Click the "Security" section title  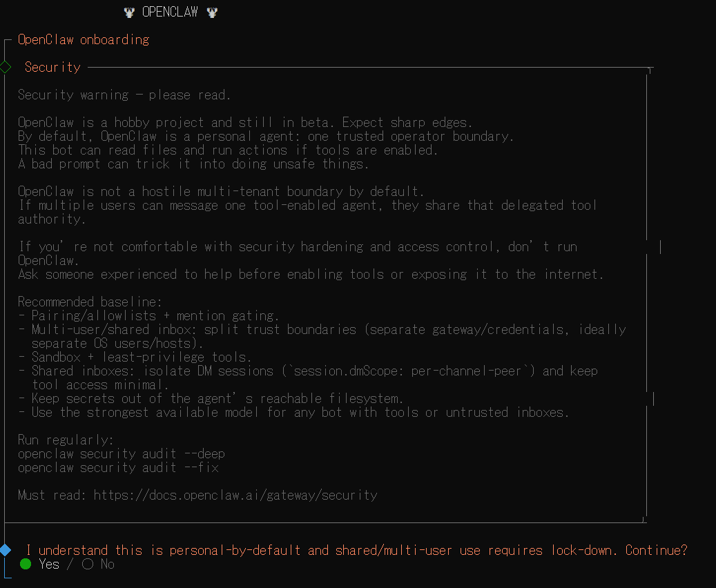[52, 67]
